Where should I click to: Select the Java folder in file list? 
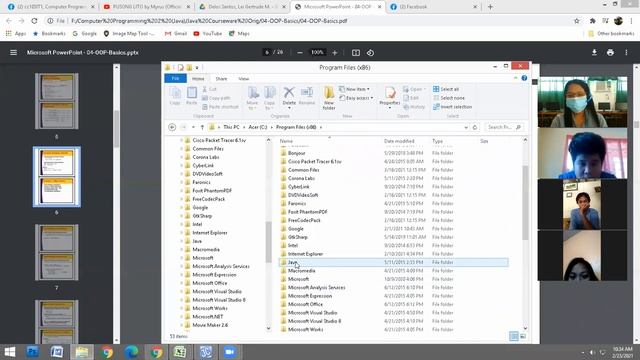(394, 262)
